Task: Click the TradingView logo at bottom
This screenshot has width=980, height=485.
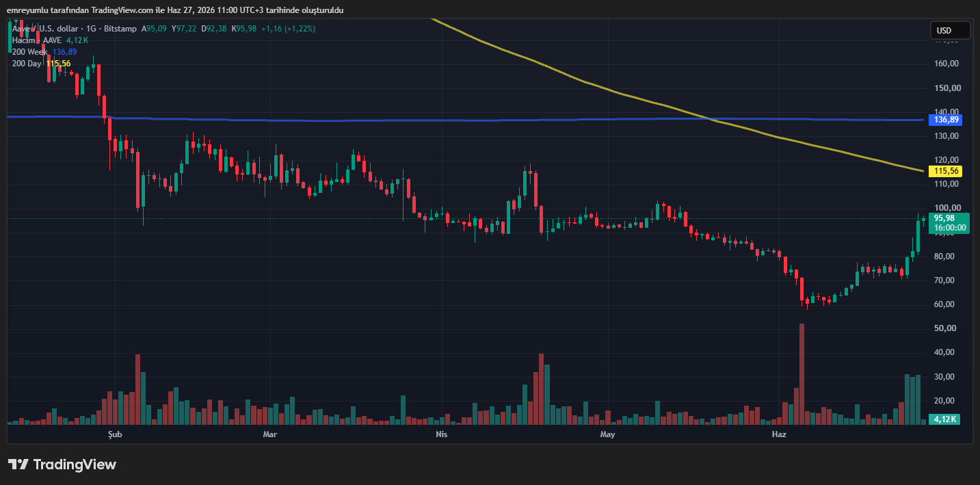Action: [x=62, y=464]
